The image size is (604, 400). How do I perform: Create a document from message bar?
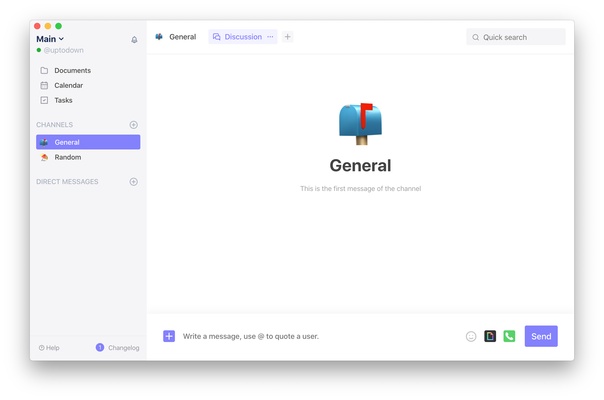click(490, 336)
